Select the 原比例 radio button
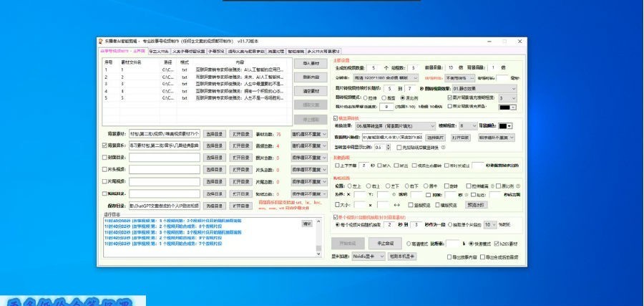 [x=404, y=97]
